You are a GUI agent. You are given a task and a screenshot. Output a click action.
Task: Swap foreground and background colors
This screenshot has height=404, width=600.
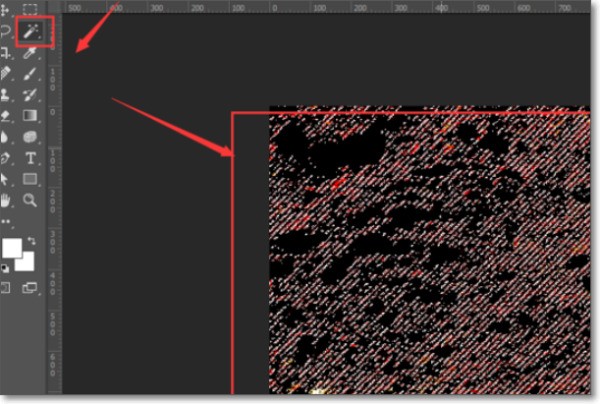click(x=31, y=239)
